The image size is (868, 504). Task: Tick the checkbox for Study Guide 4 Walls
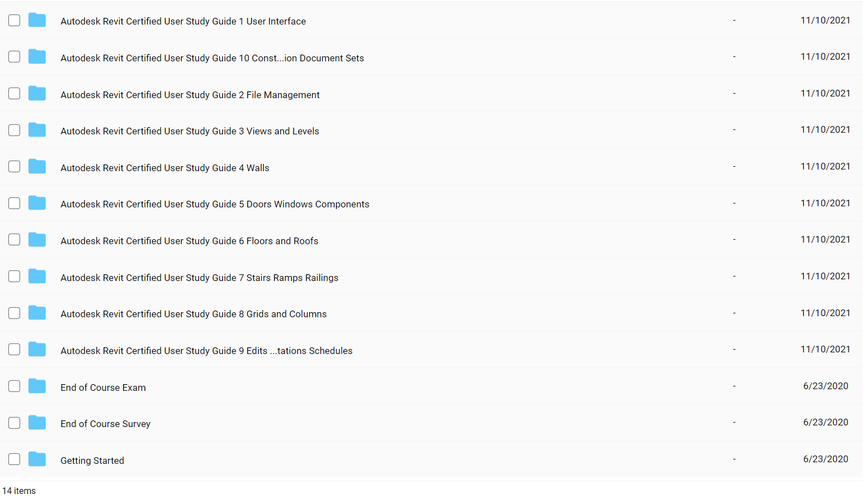pos(14,167)
